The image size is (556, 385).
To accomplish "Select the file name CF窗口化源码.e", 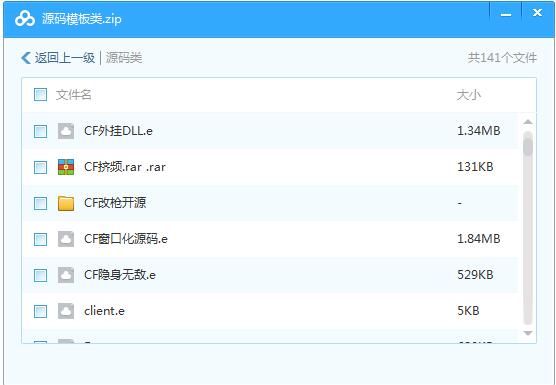I will [x=126, y=239].
